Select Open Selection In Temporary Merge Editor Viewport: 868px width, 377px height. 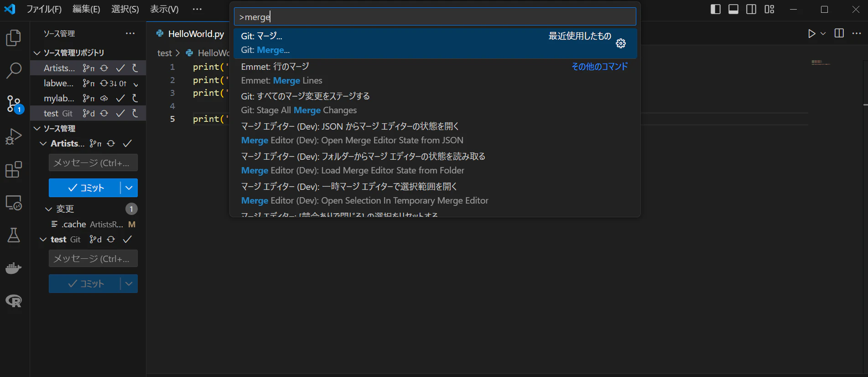point(435,194)
